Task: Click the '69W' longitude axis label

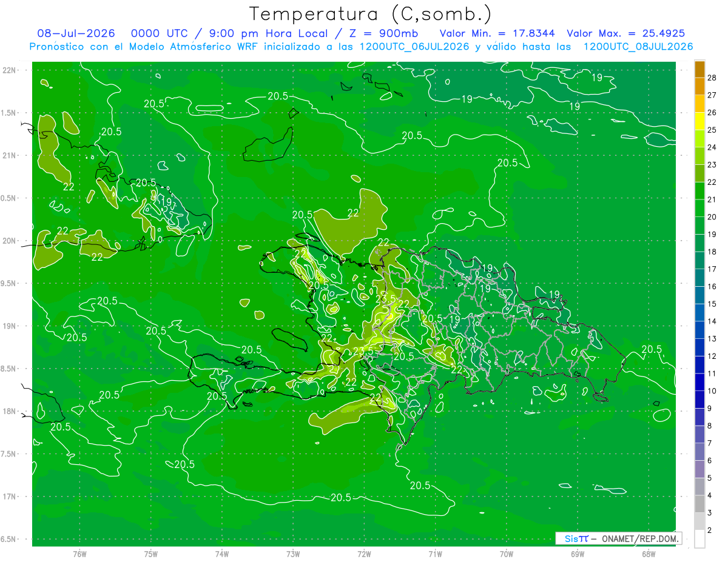Action: 578,554
